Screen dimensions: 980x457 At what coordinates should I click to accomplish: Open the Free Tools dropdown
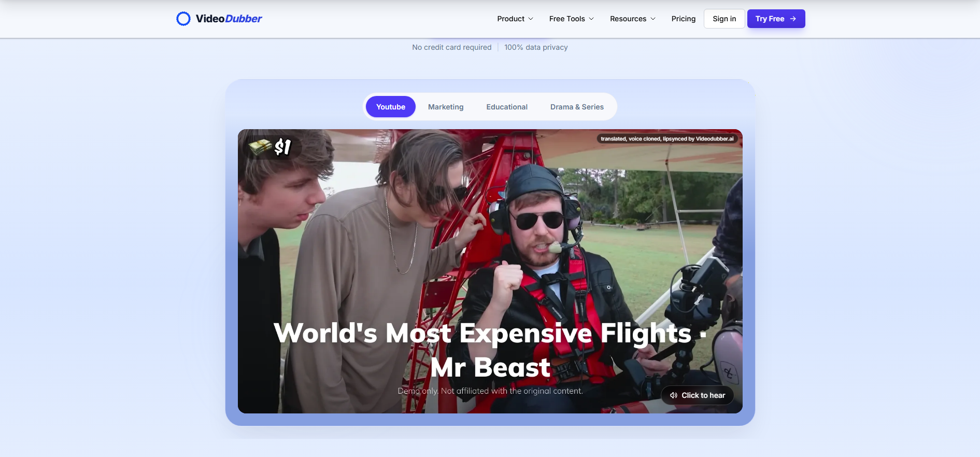pyautogui.click(x=572, y=19)
